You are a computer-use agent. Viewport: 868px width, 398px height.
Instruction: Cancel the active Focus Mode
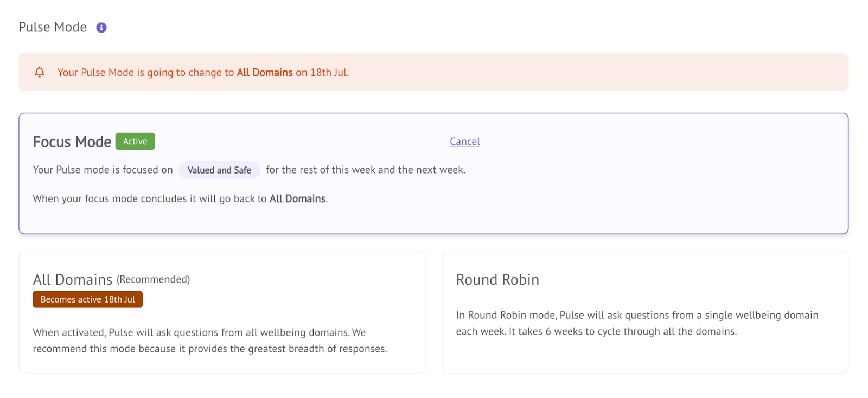(x=464, y=142)
